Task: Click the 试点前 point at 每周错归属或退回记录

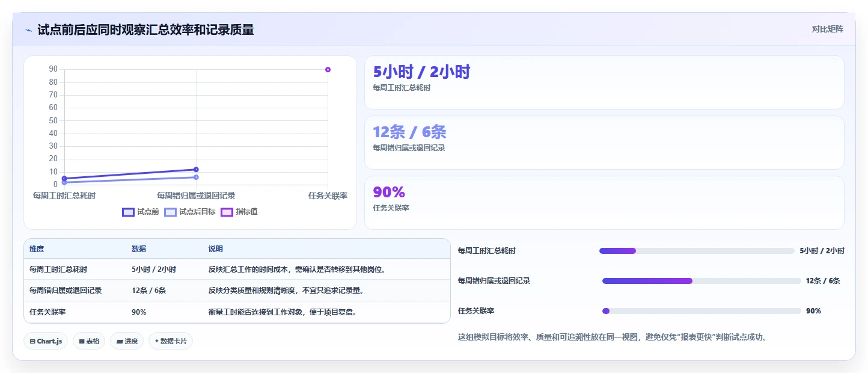Action: coord(196,170)
